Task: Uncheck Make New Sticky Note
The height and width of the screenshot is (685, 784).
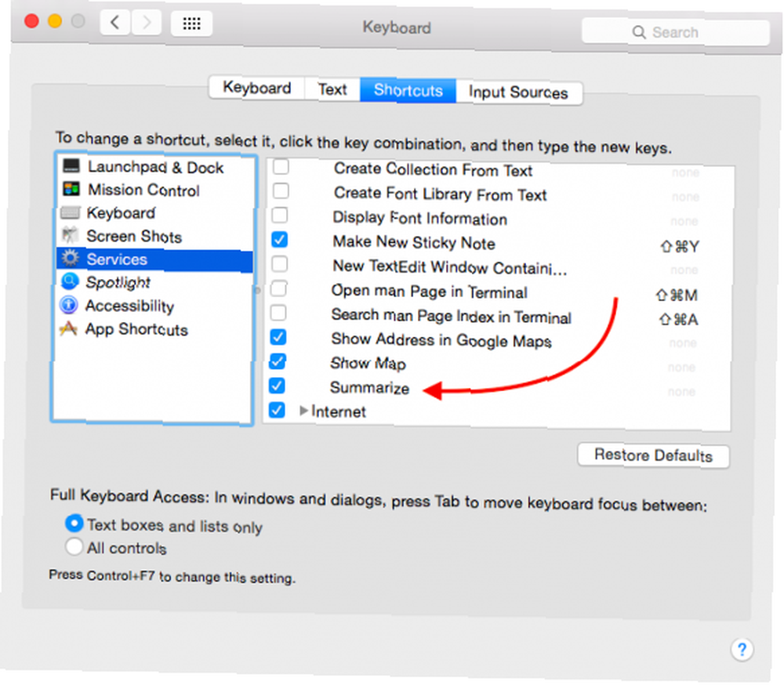Action: (280, 240)
